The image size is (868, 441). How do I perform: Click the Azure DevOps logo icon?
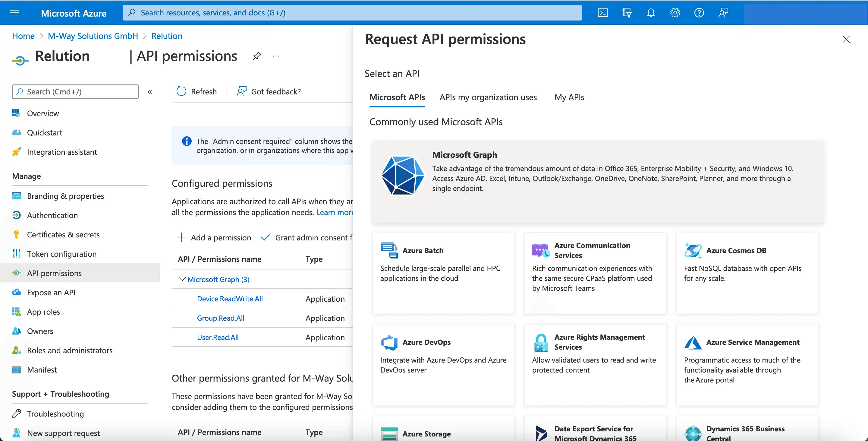[x=389, y=342]
